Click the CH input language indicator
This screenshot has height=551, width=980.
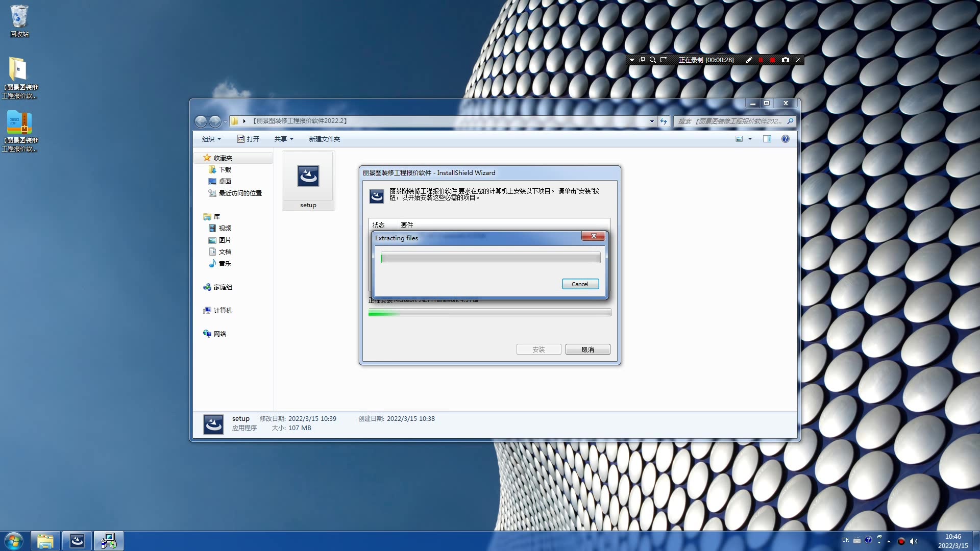point(846,540)
